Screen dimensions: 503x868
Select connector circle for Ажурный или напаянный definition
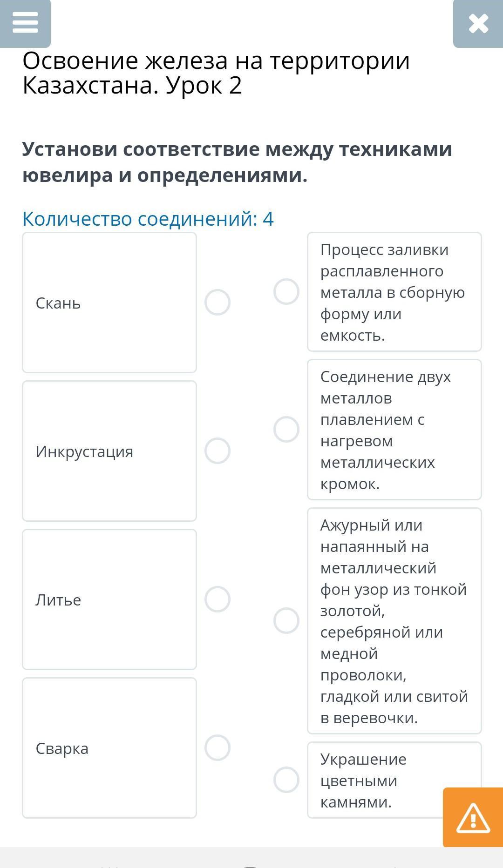(x=286, y=620)
